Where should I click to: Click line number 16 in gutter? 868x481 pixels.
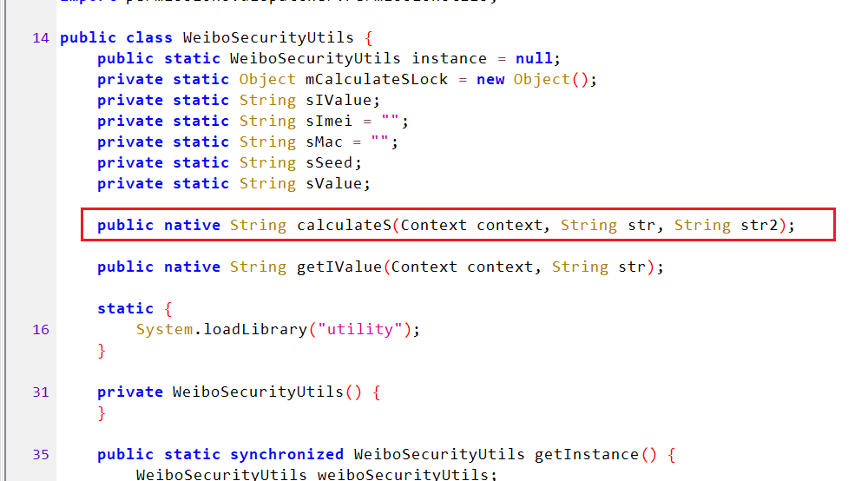[41, 330]
